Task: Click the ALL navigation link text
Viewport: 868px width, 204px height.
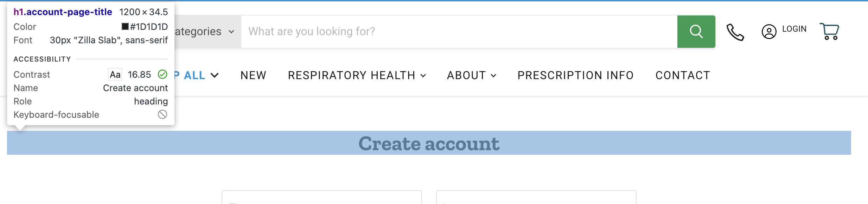Action: [194, 75]
